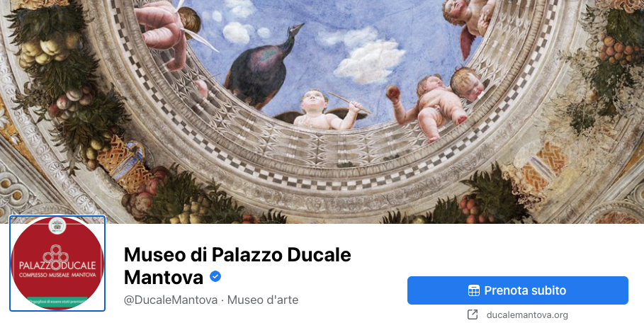Viewport: 644px width, 323px height.
Task: Click the page title Museo di Palazzo Ducale
Action: point(237,254)
